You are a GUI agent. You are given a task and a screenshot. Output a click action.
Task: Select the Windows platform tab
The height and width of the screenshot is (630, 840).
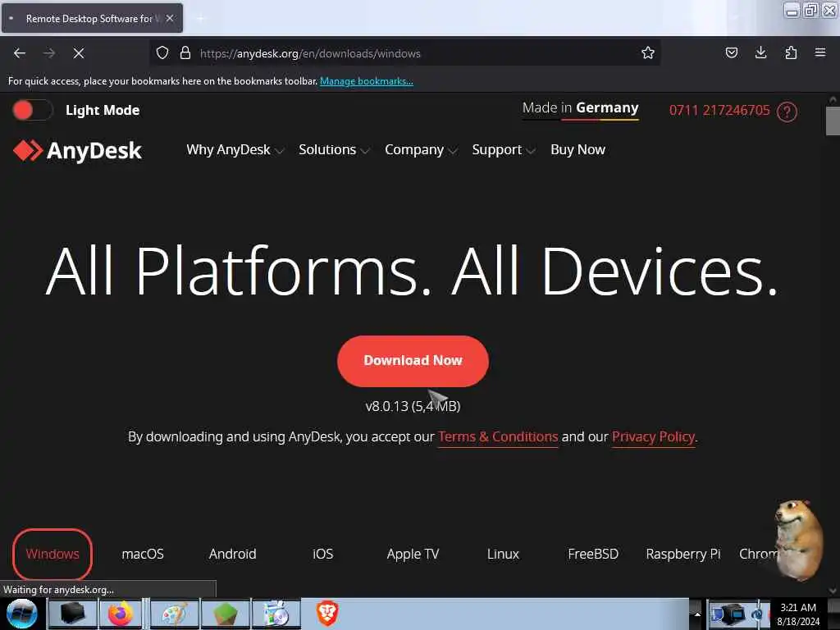(52, 554)
